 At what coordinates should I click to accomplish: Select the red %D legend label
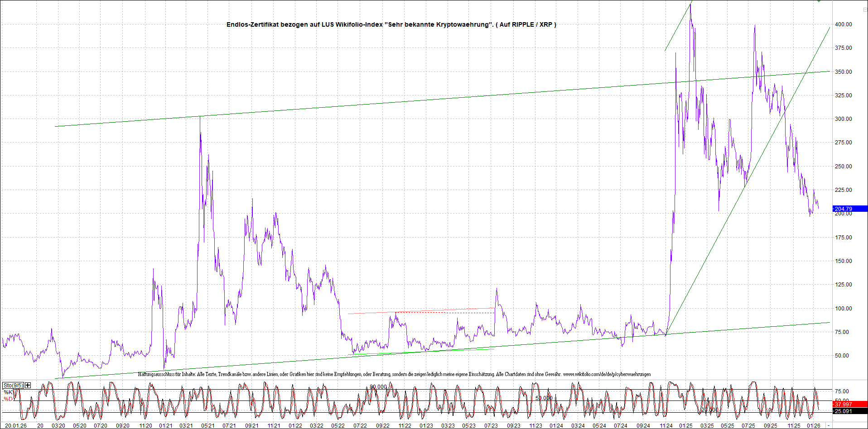(x=8, y=399)
